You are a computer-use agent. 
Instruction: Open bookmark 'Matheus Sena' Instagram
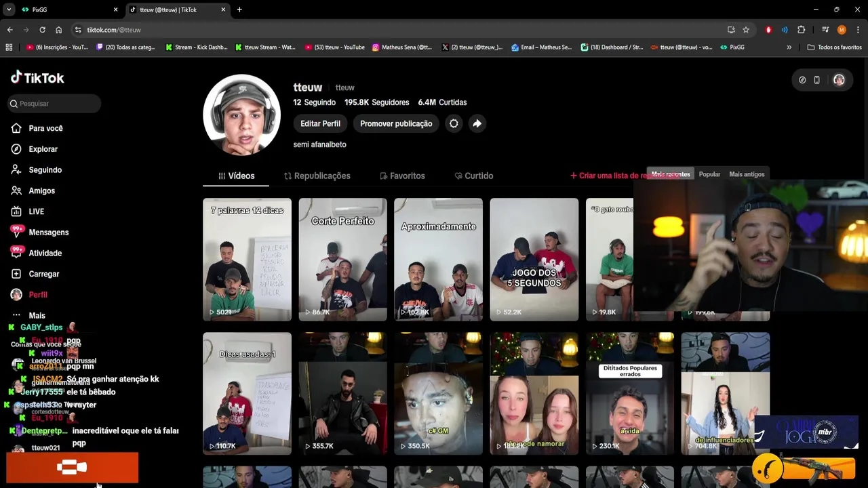click(x=402, y=47)
